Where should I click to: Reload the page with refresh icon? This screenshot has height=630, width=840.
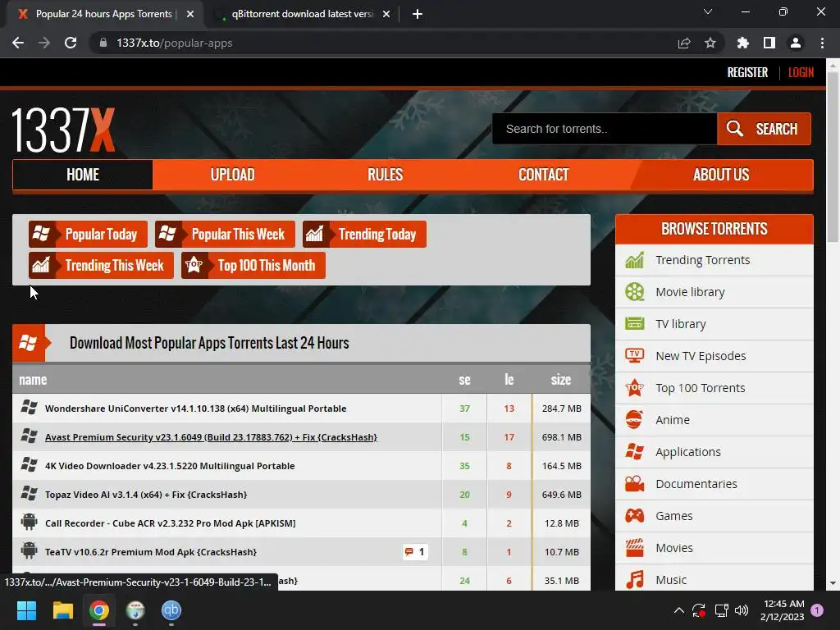[71, 43]
